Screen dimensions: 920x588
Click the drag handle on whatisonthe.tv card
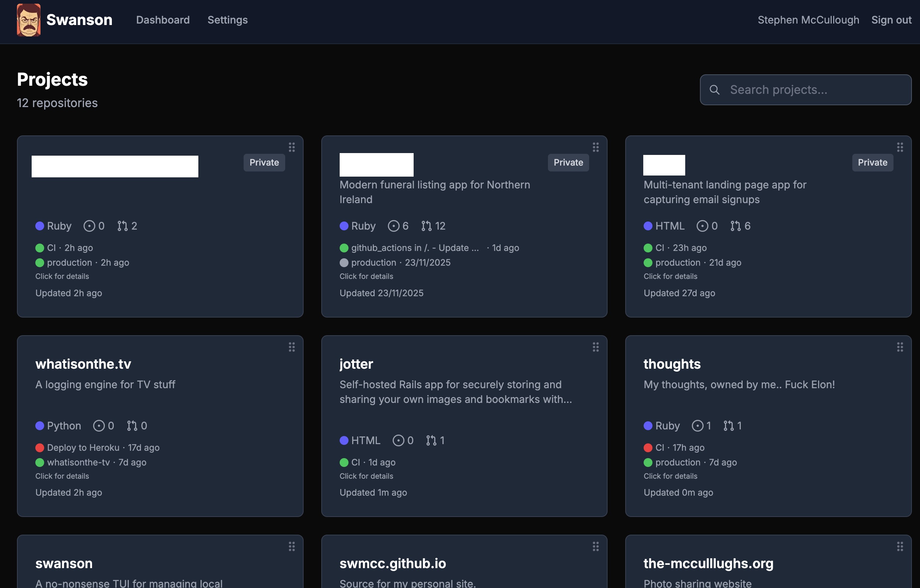pyautogui.click(x=292, y=347)
